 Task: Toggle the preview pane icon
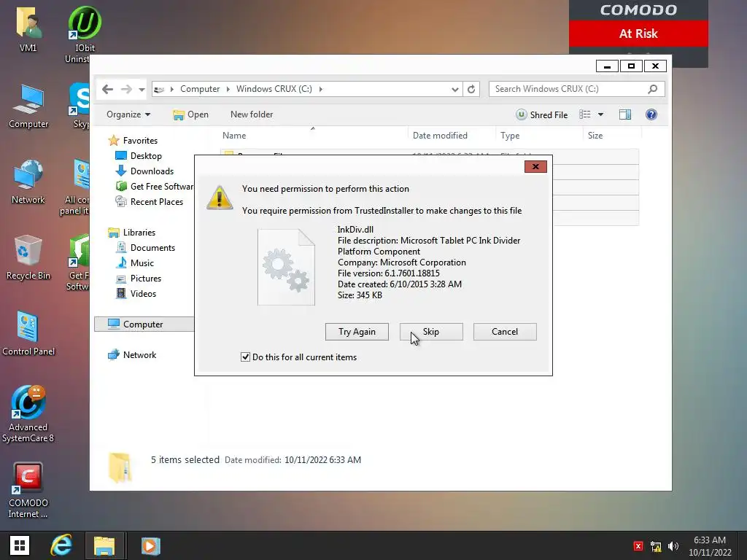pyautogui.click(x=625, y=114)
